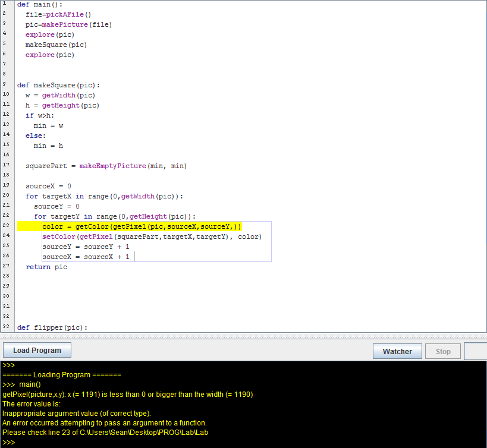Click the yellow highlighted getColor line
This screenshot has height=448, width=487.
tap(142, 226)
